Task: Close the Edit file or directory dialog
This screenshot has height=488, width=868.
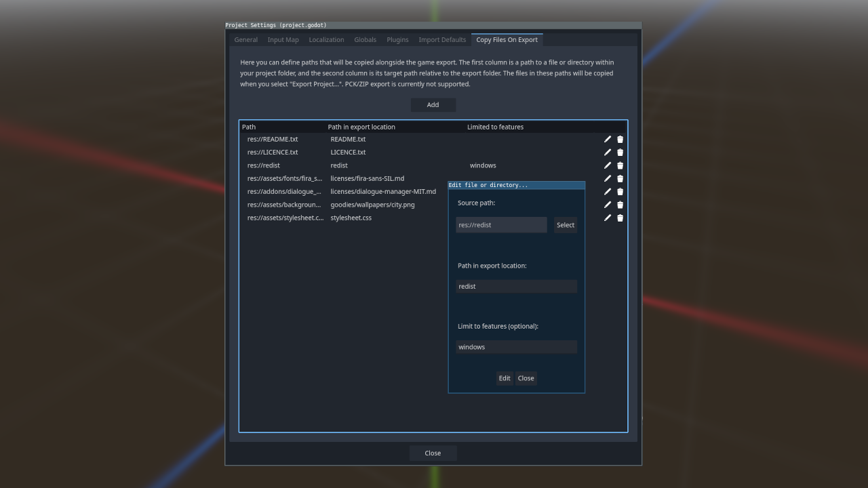Action: pos(526,378)
